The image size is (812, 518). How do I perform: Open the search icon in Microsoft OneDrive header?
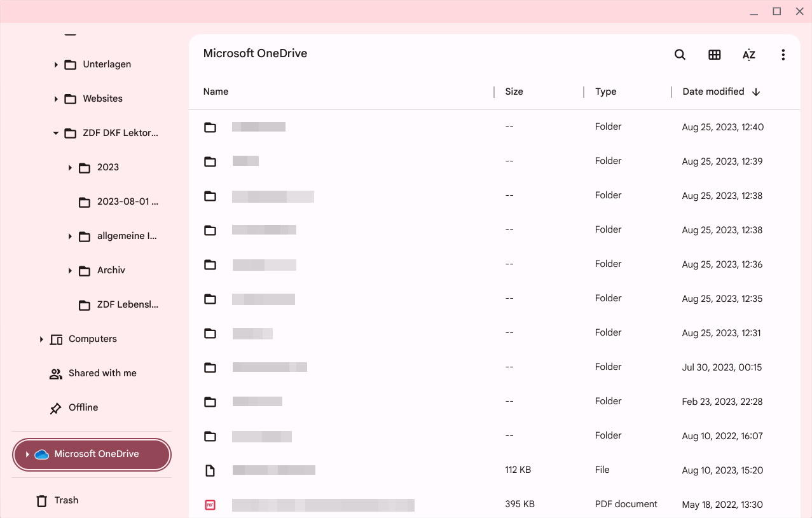679,55
